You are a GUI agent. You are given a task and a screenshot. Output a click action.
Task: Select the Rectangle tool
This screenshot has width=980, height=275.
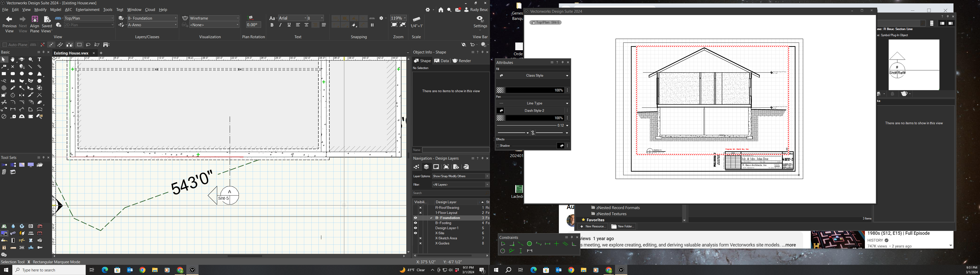4,73
